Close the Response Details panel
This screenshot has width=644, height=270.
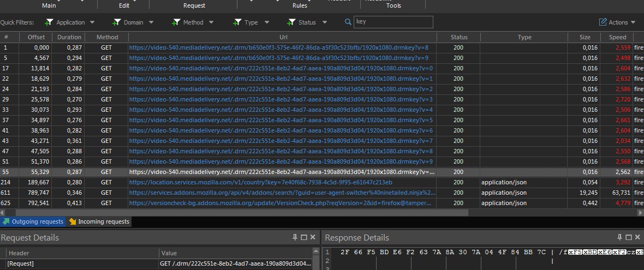[638, 237]
